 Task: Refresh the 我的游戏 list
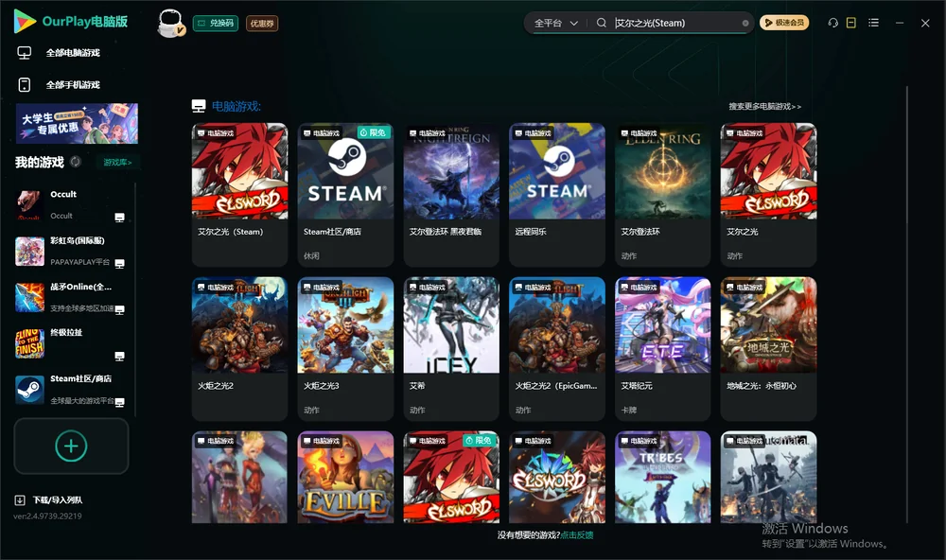(x=76, y=162)
